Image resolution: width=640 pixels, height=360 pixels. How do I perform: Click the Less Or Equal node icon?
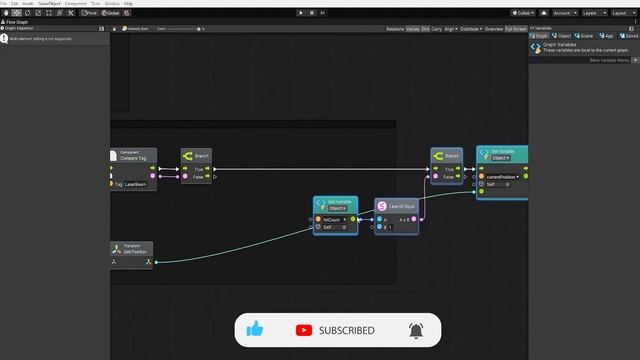coord(382,207)
